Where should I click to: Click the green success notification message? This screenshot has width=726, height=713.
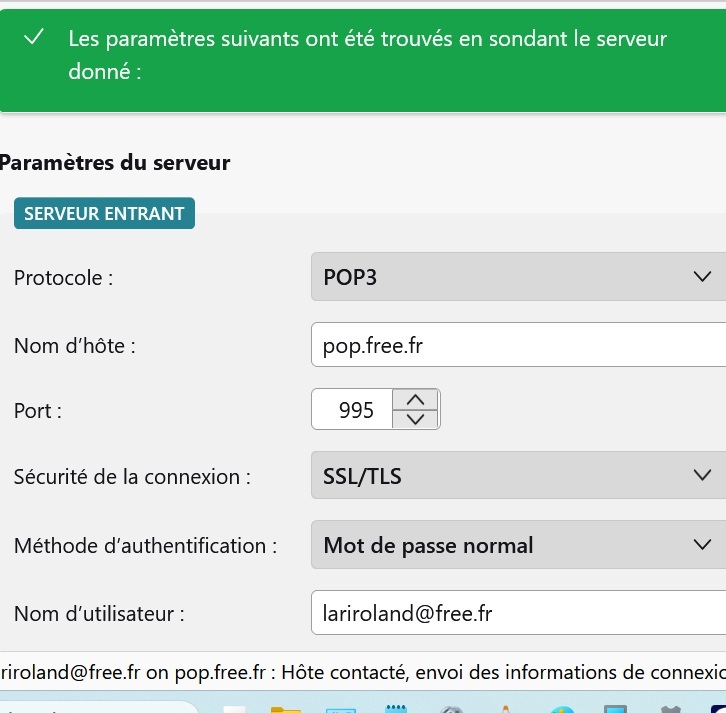367,55
